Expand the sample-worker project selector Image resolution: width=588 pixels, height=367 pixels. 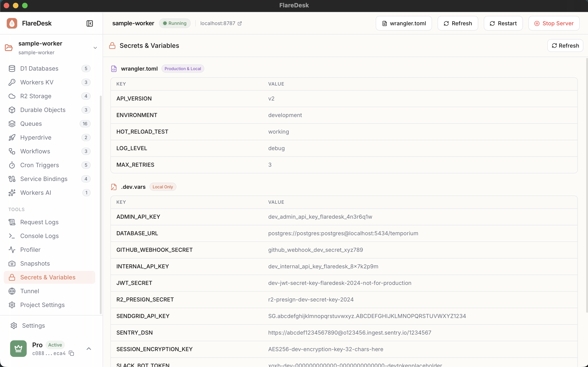[x=95, y=48]
